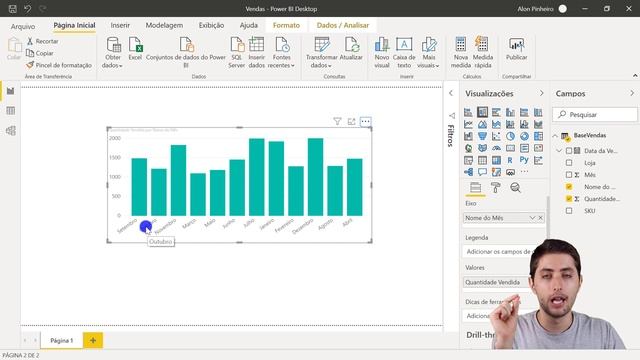Screen dimensions: 640x360
Task: Uncheck the Quantidade Vendida field
Action: pos(569,199)
